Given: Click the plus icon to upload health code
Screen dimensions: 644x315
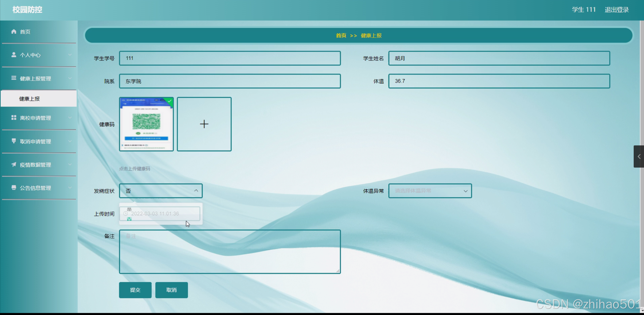Looking at the screenshot, I should click(x=204, y=124).
